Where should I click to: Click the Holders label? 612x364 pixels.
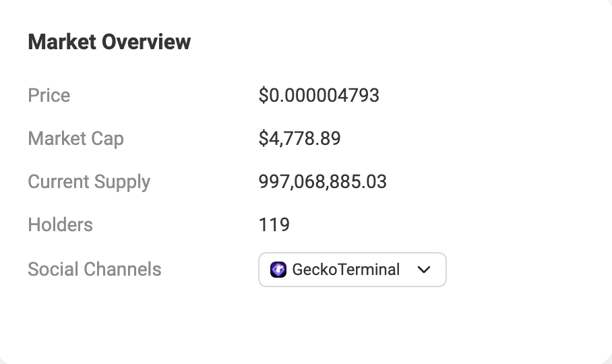point(60,224)
